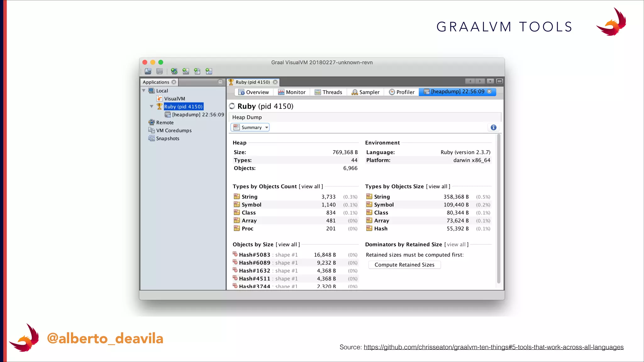Select Ruby (pid 4150) in Applications tree
The height and width of the screenshot is (362, 644).
tap(183, 107)
